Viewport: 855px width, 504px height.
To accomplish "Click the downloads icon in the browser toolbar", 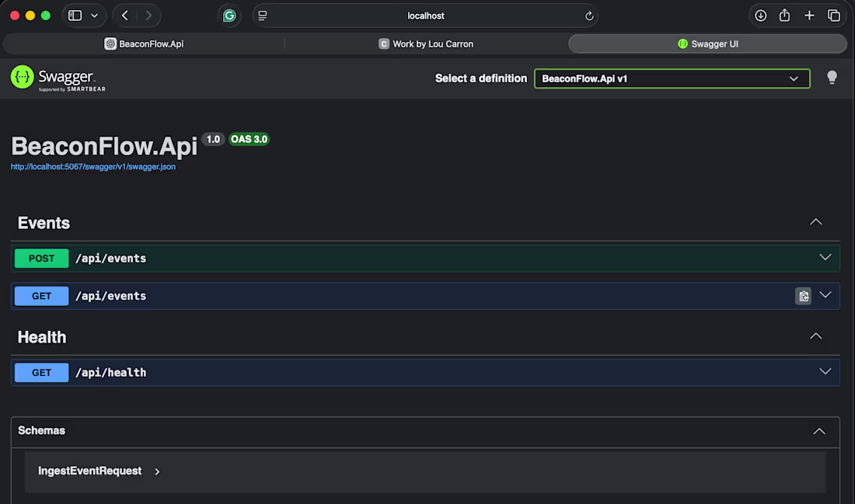I will (759, 15).
